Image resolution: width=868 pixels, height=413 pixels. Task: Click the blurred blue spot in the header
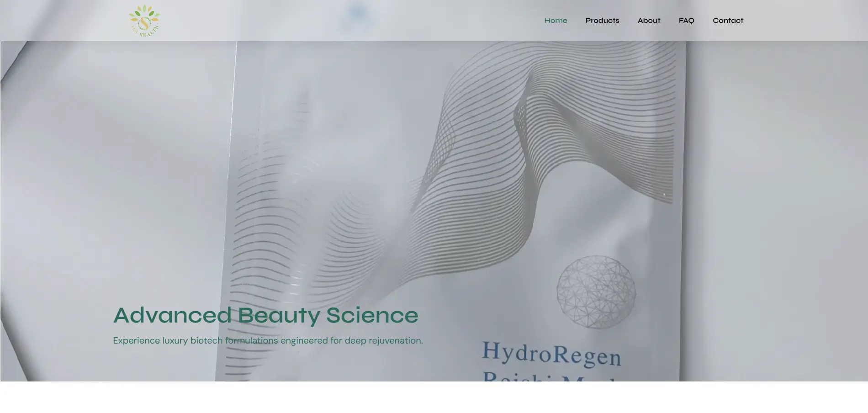[x=357, y=14]
